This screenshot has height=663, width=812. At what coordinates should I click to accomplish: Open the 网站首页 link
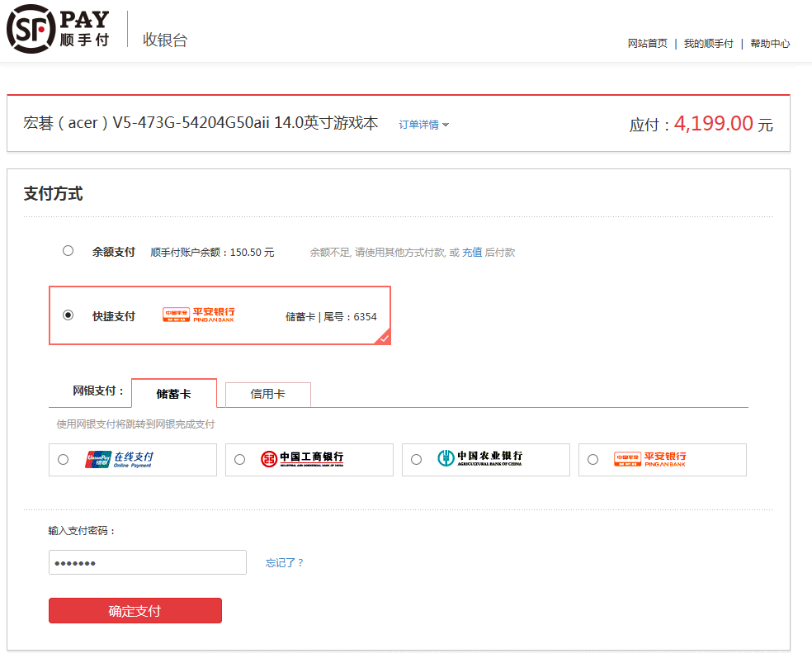(x=647, y=44)
